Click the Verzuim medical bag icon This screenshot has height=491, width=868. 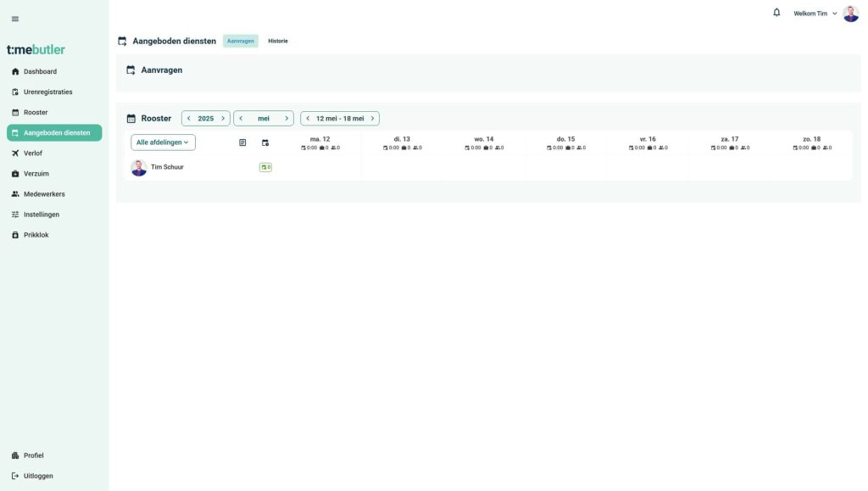(x=15, y=174)
